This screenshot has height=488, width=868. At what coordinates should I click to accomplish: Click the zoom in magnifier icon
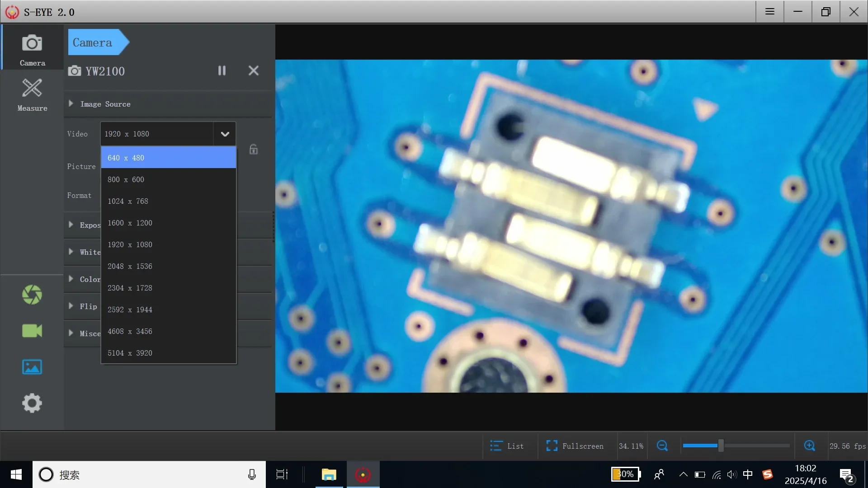(809, 446)
